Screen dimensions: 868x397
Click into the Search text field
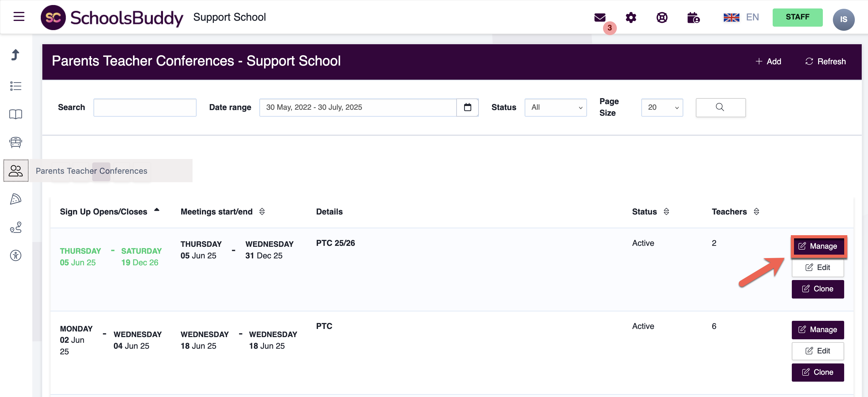pyautogui.click(x=145, y=107)
